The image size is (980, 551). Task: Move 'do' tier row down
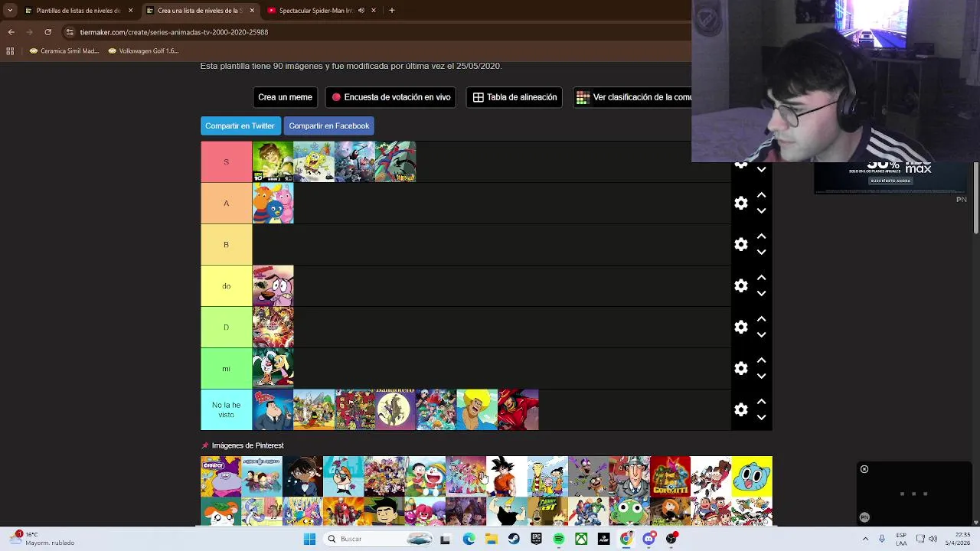click(761, 293)
